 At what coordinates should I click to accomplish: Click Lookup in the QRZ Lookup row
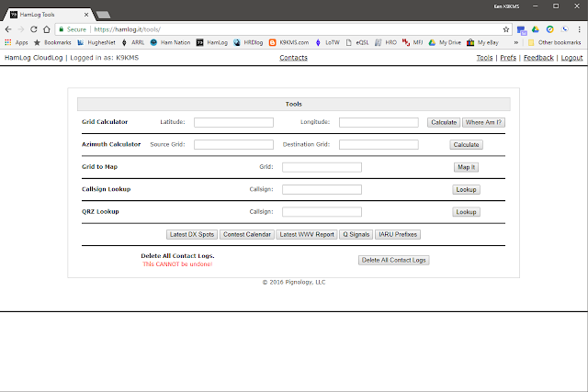click(x=466, y=212)
